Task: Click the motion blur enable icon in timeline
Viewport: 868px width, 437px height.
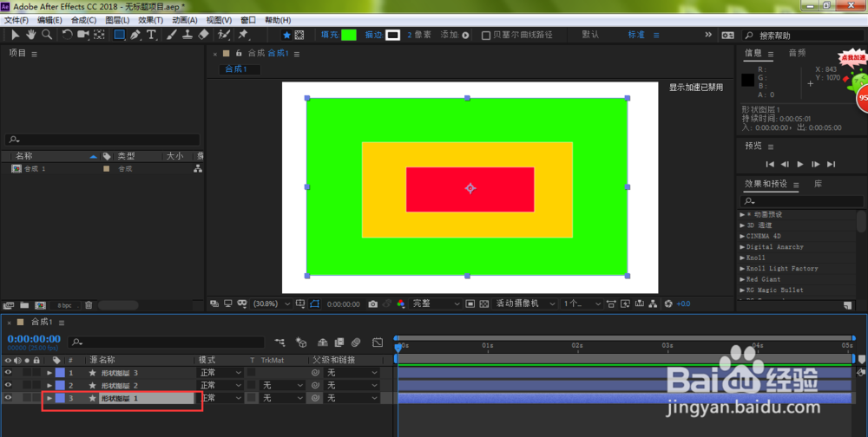Action: coord(356,343)
